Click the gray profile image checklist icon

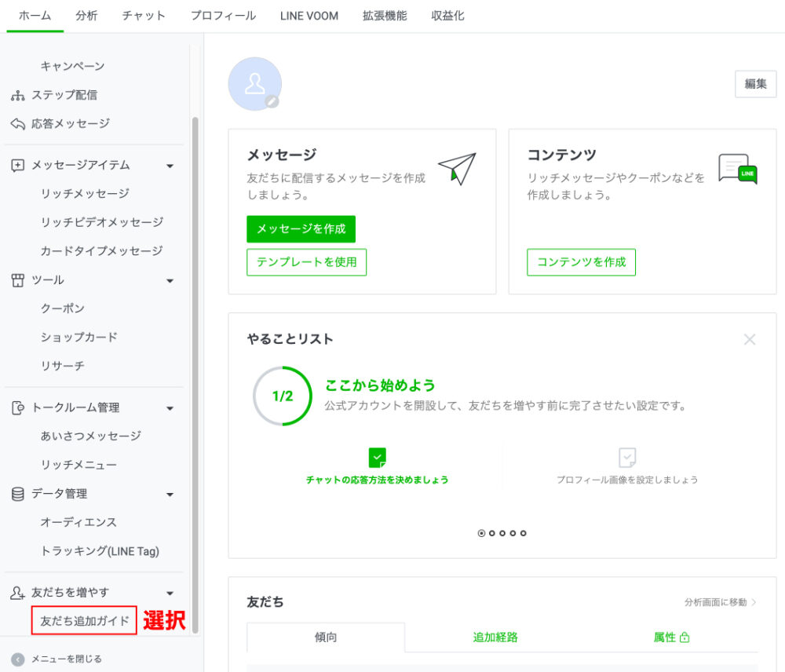click(x=626, y=458)
